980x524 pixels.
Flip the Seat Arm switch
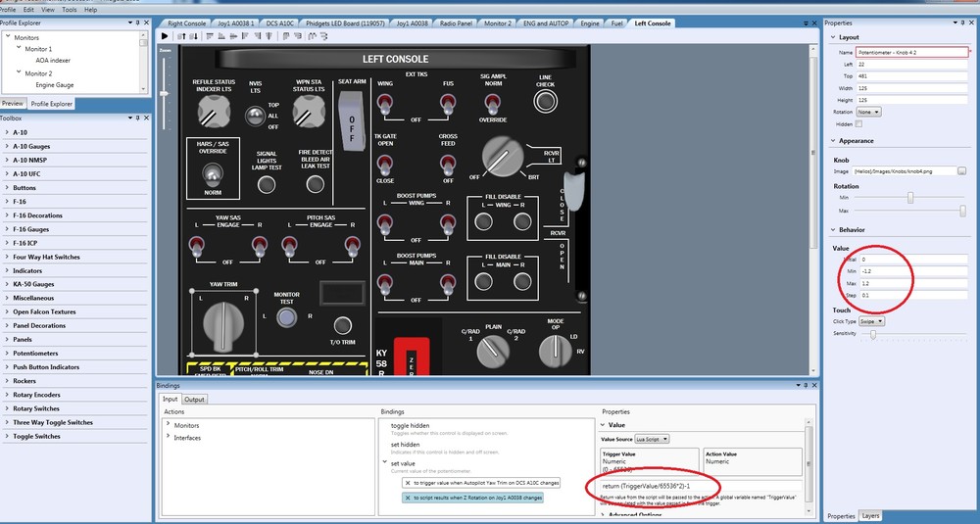tap(351, 121)
